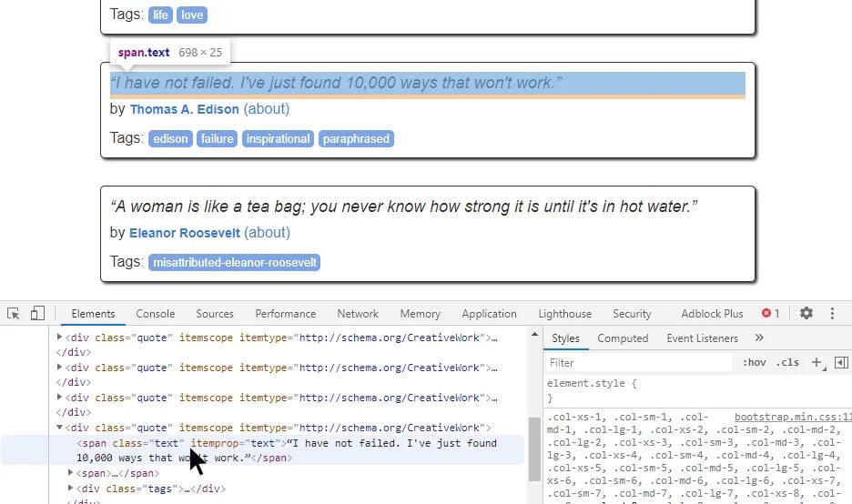Select the Styles sub-tab
The height and width of the screenshot is (504, 852).
[x=565, y=338]
